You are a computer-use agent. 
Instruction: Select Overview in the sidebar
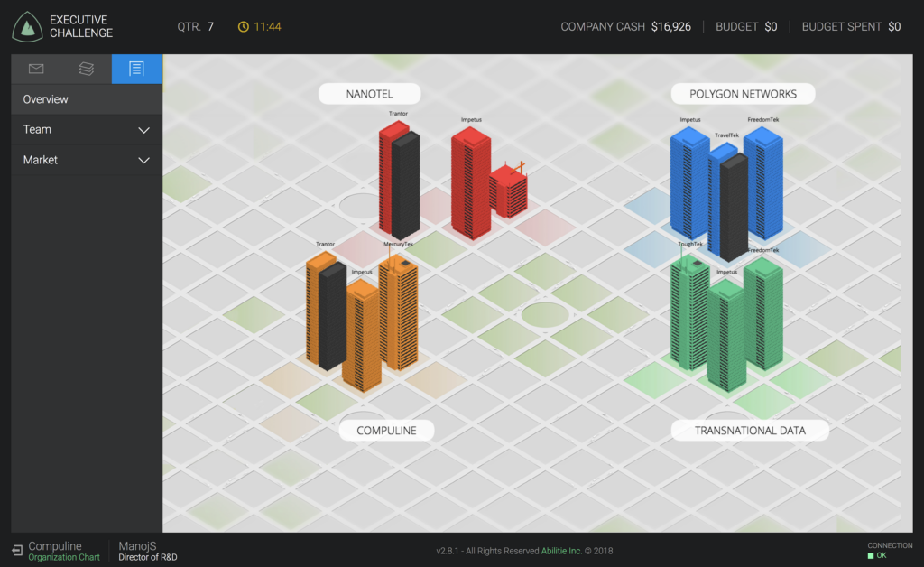tap(46, 99)
